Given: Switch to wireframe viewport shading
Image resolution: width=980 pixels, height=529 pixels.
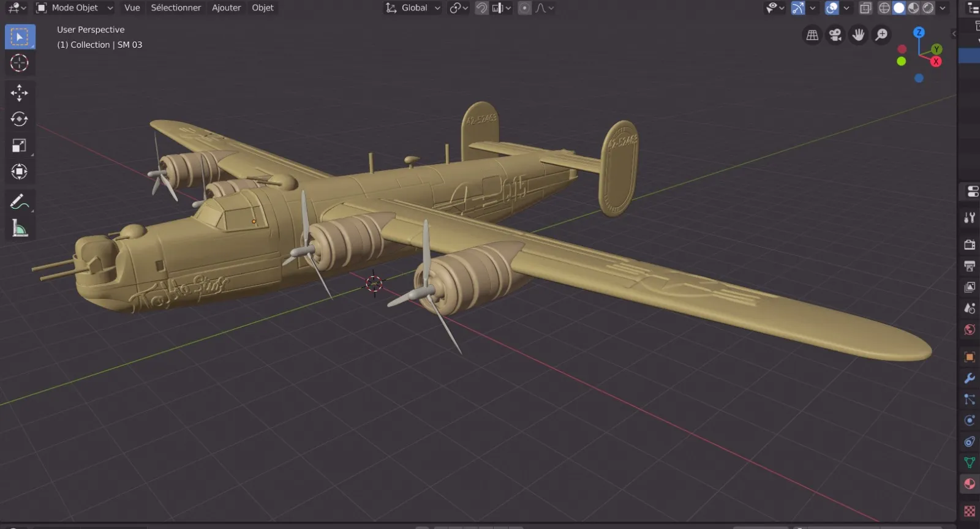Looking at the screenshot, I should (x=884, y=8).
